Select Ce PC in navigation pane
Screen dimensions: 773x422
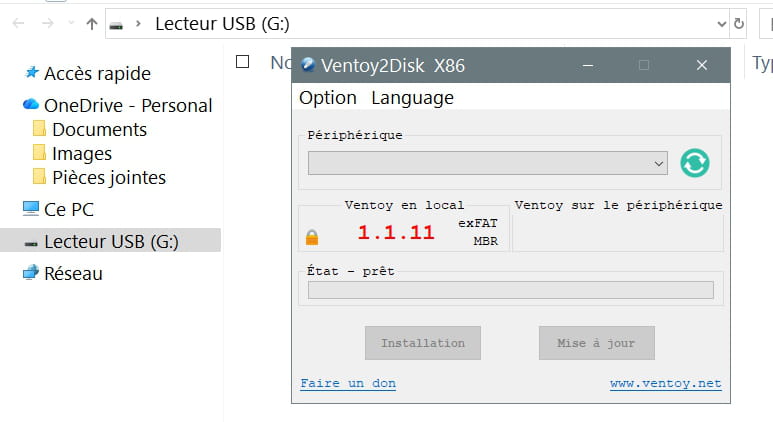click(68, 209)
